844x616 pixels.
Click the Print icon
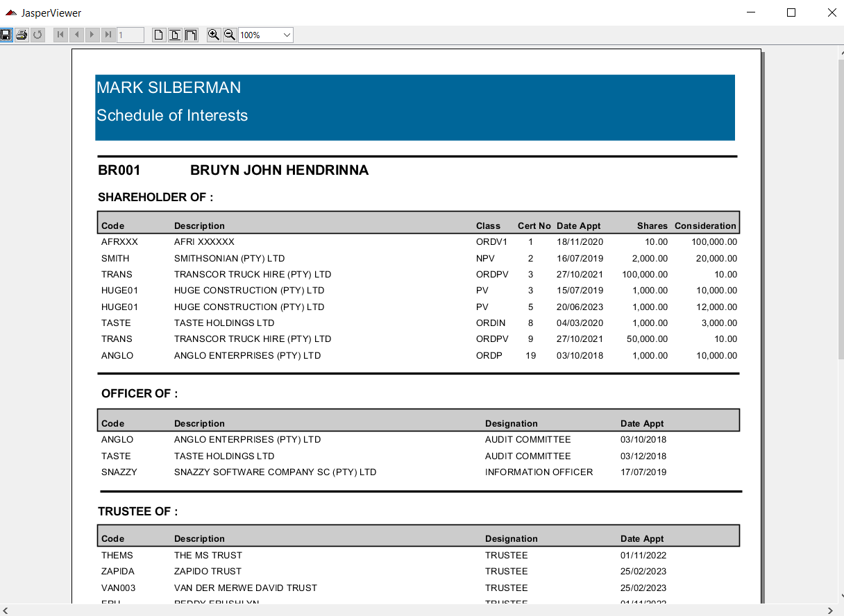click(22, 35)
